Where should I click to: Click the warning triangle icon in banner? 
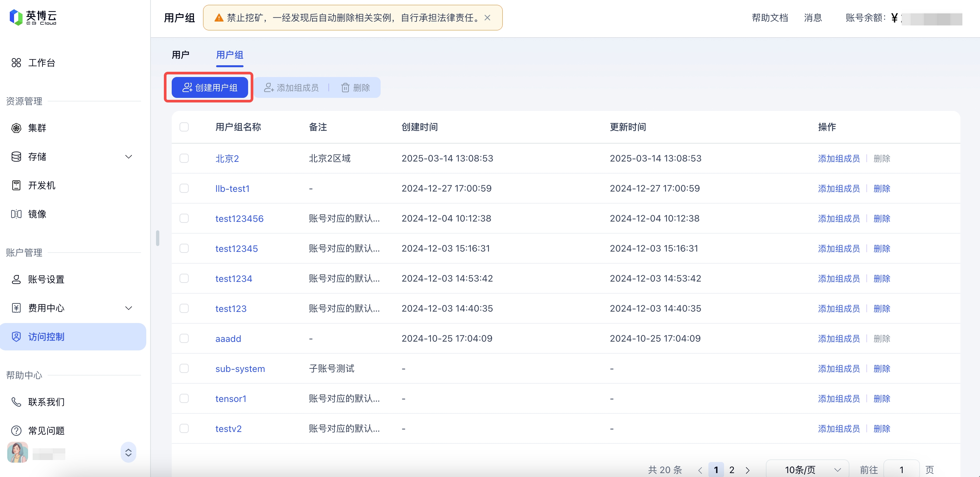(x=219, y=18)
